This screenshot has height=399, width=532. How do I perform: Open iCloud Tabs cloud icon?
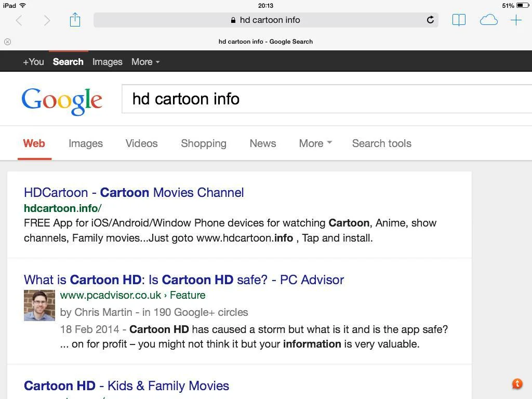coord(488,20)
